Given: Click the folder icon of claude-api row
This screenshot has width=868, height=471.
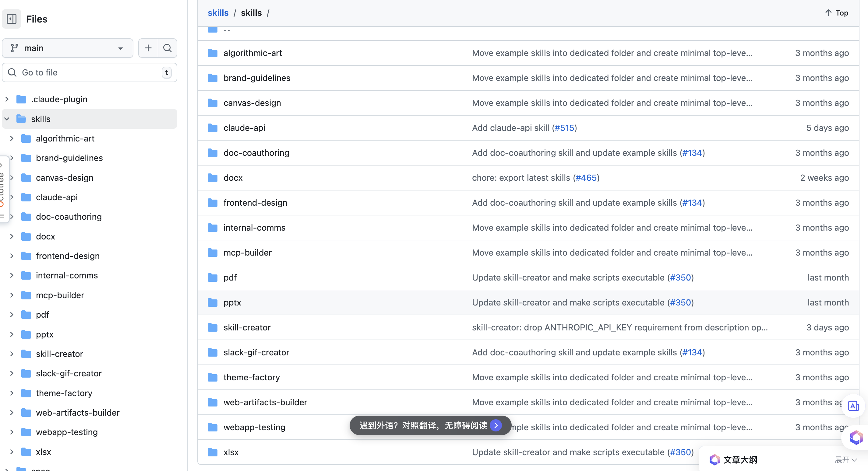Looking at the screenshot, I should pyautogui.click(x=212, y=127).
